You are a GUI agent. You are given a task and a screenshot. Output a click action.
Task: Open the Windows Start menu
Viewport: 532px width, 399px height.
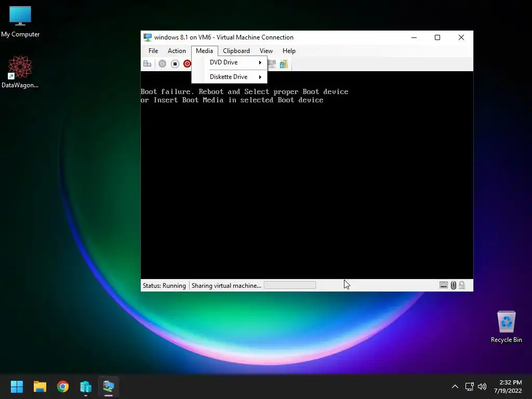pyautogui.click(x=17, y=387)
